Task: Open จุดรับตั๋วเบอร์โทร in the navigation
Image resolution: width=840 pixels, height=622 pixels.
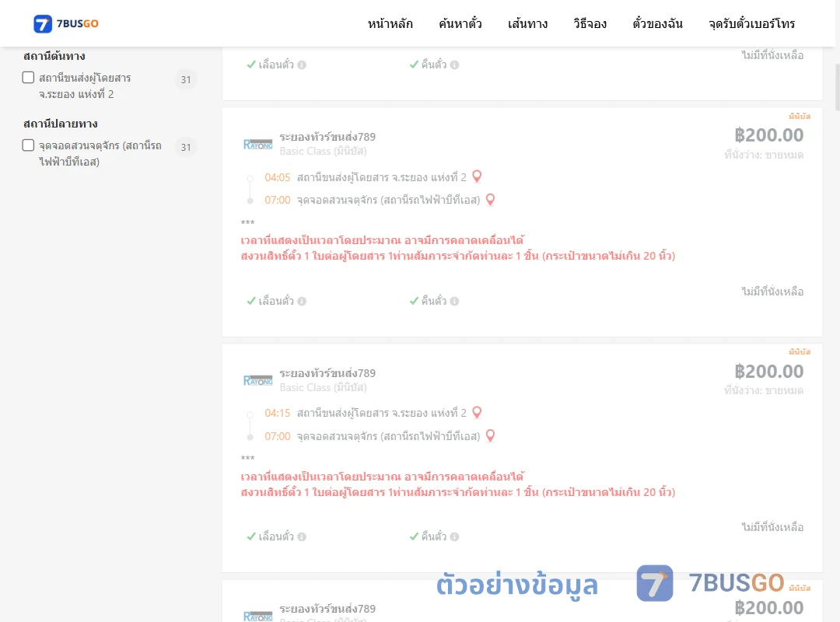Action: pyautogui.click(x=751, y=23)
